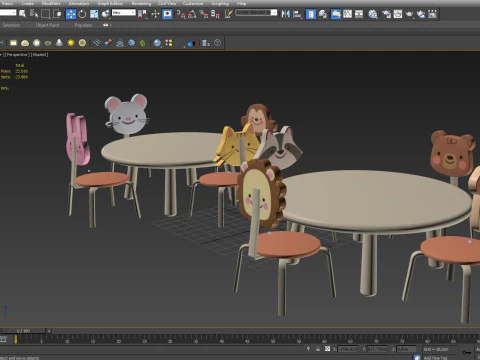Open the Views menu

[x=7, y=3]
